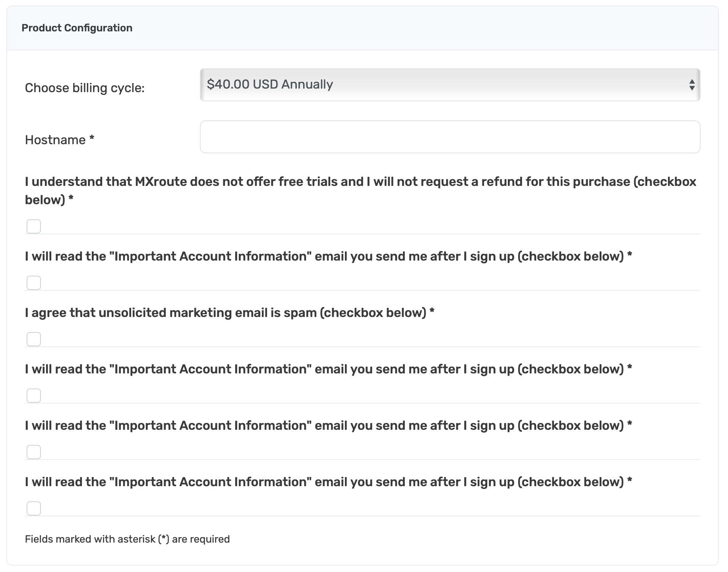This screenshot has width=728, height=572.
Task: Click the Product Configuration panel heading
Action: point(77,28)
